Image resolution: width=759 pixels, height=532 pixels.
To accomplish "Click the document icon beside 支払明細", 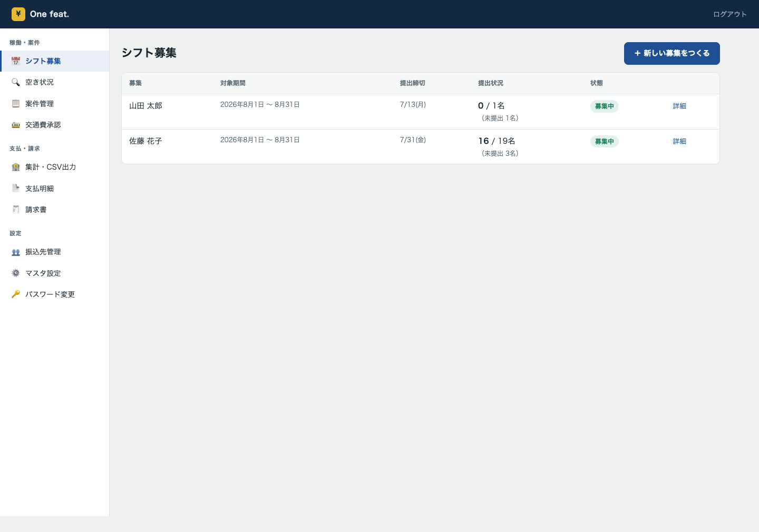I will [16, 188].
